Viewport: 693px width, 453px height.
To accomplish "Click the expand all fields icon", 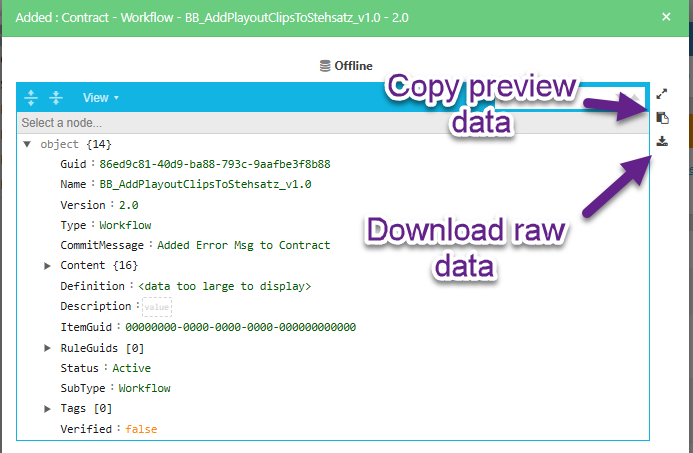I will click(x=31, y=98).
